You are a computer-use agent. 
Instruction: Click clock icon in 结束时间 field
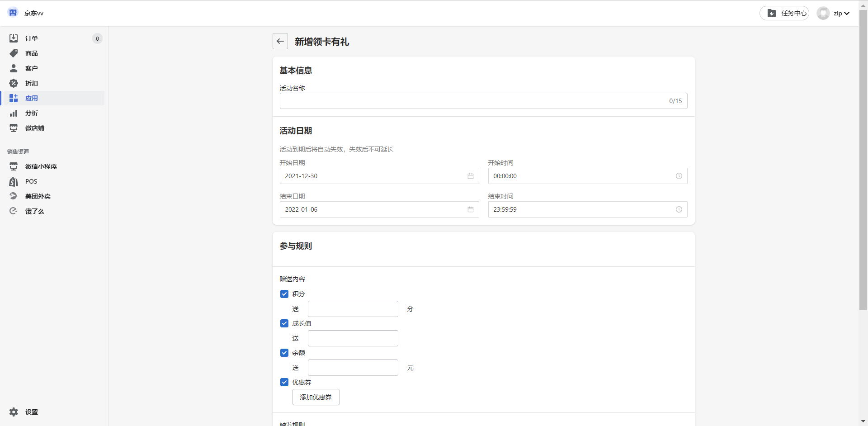679,209
